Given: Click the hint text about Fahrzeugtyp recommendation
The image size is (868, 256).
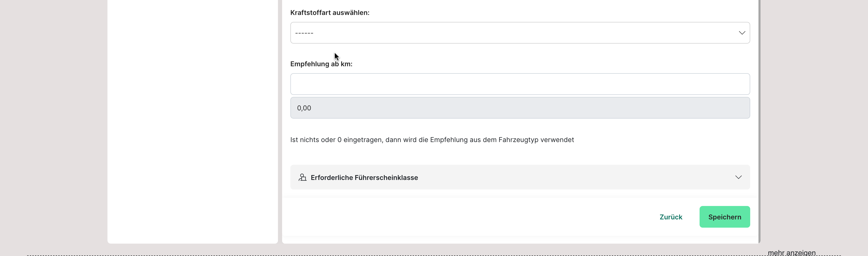Looking at the screenshot, I should [432, 140].
